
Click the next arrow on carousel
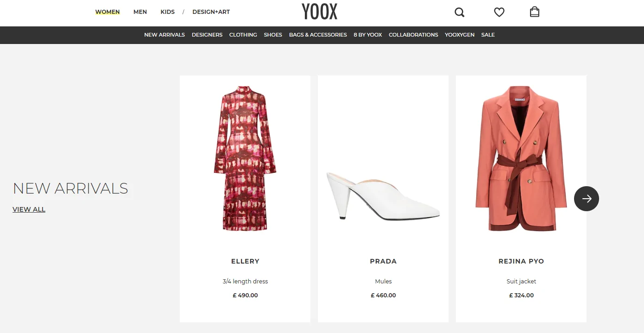tap(586, 199)
